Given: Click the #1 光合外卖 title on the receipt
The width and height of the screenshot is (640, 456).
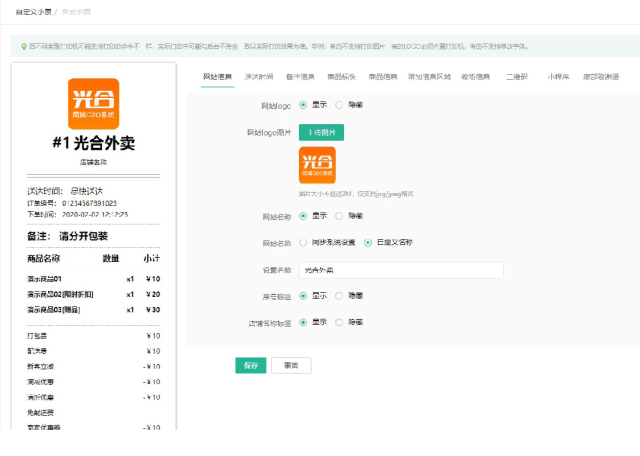Looking at the screenshot, I should [93, 143].
